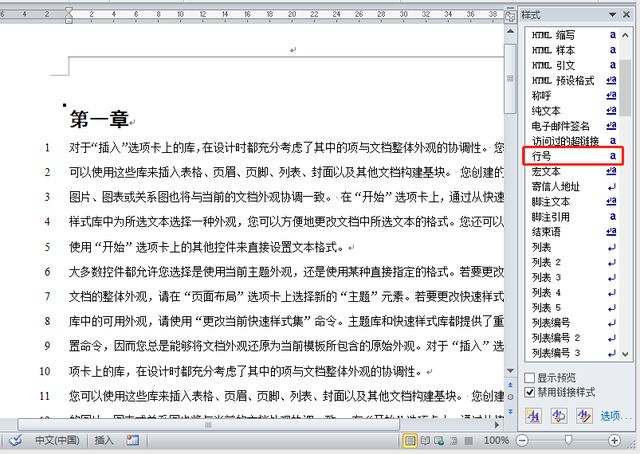Click down arrow of styles list scrollbar
Viewport: 640px width, 454px height.
tap(625, 354)
